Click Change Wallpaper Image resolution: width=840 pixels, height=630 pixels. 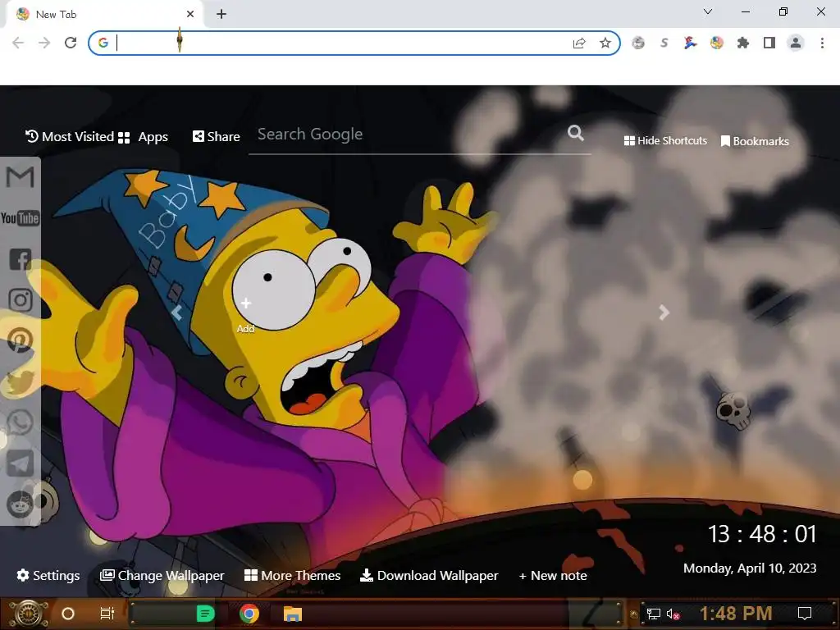tap(162, 575)
